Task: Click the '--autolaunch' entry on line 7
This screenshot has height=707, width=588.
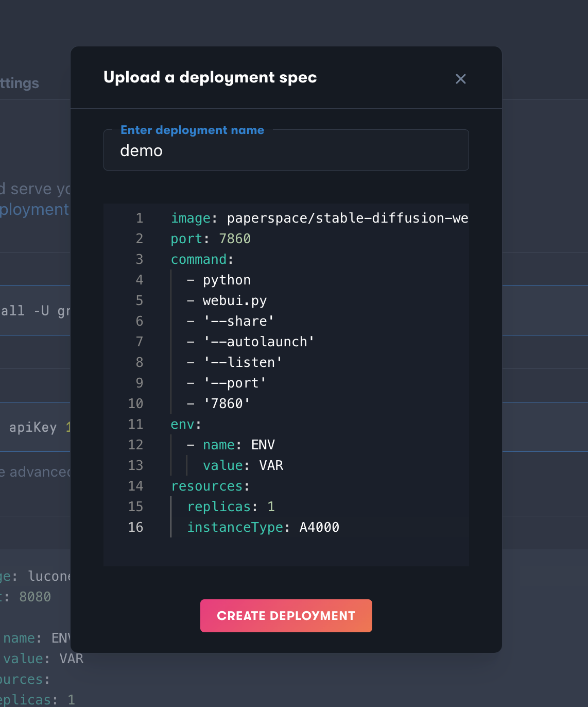Action: pyautogui.click(x=252, y=342)
